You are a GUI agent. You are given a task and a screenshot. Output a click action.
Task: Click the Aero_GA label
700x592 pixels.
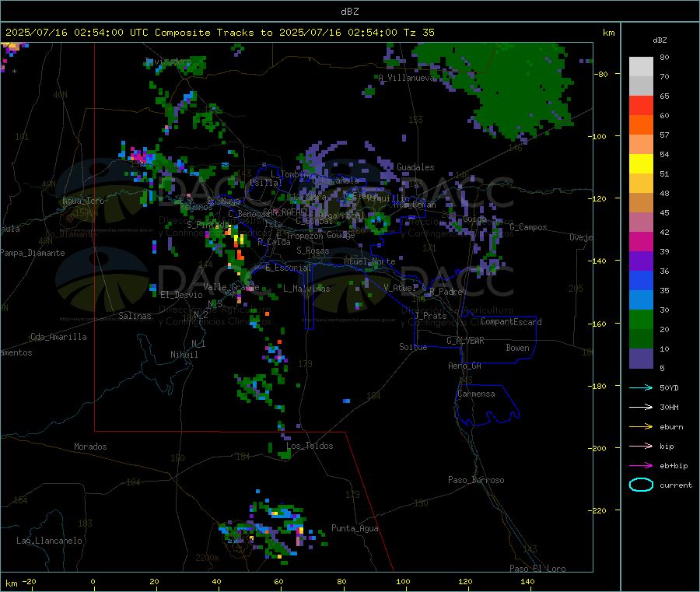pos(464,366)
